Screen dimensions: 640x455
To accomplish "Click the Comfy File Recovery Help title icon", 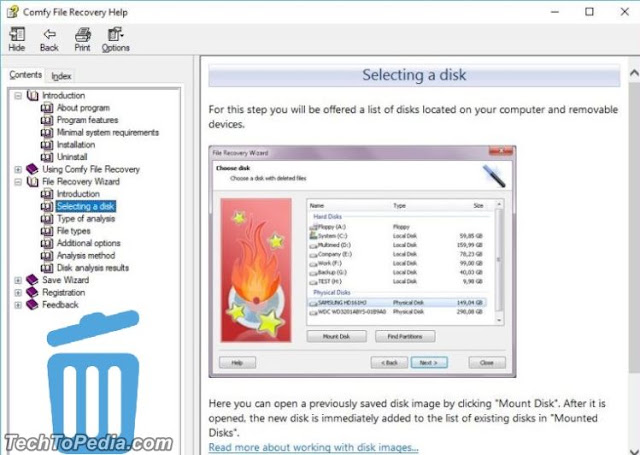I will click(13, 11).
